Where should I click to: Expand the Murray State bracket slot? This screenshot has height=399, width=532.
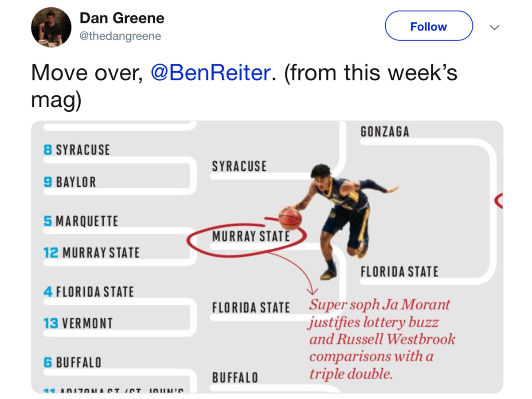tap(251, 236)
